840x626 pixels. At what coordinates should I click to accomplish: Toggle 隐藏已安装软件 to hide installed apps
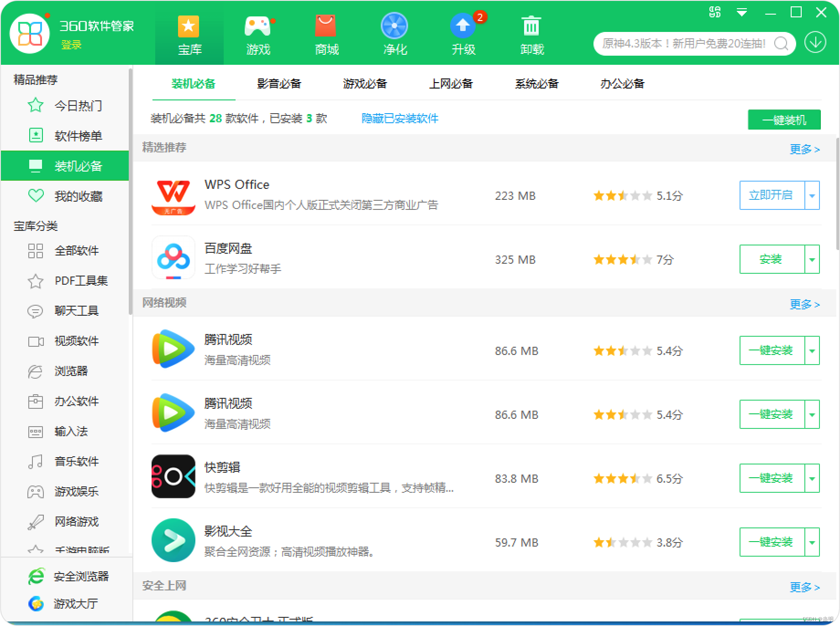[x=399, y=118]
